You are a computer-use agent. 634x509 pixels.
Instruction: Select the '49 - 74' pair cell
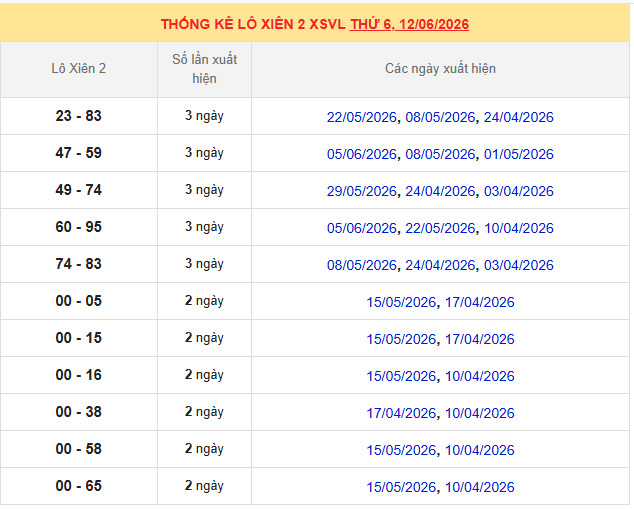[78, 190]
